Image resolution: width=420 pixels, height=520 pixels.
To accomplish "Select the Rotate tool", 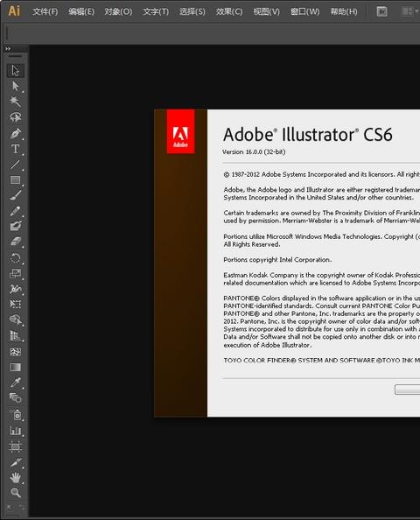I will coord(15,257).
